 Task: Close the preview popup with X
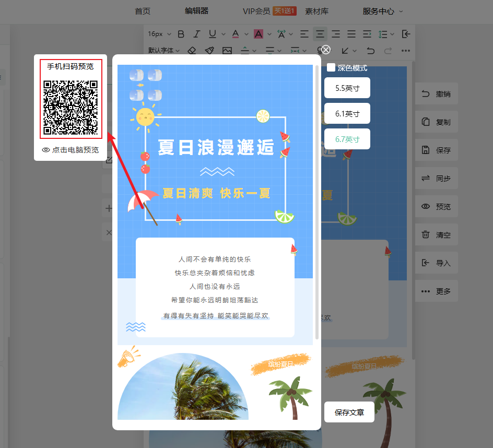[x=326, y=50]
